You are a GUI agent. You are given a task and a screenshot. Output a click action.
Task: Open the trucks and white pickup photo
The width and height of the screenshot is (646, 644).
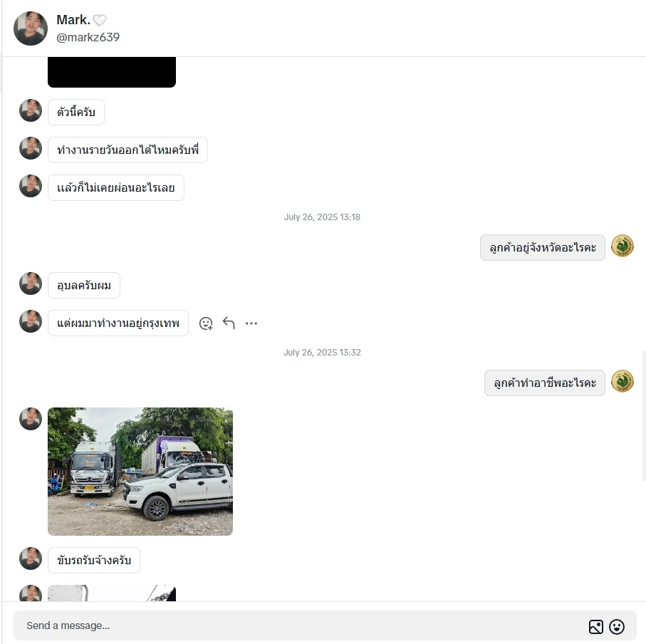(x=140, y=472)
